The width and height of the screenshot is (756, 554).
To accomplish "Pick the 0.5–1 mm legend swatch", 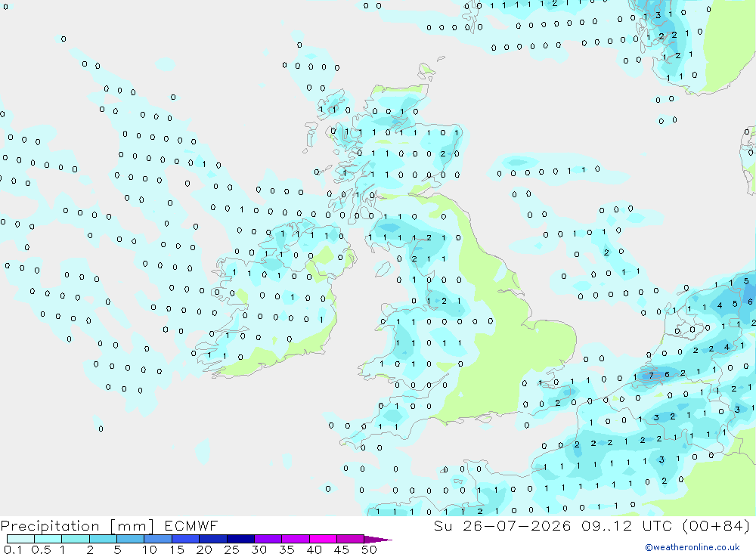I will [48, 539].
